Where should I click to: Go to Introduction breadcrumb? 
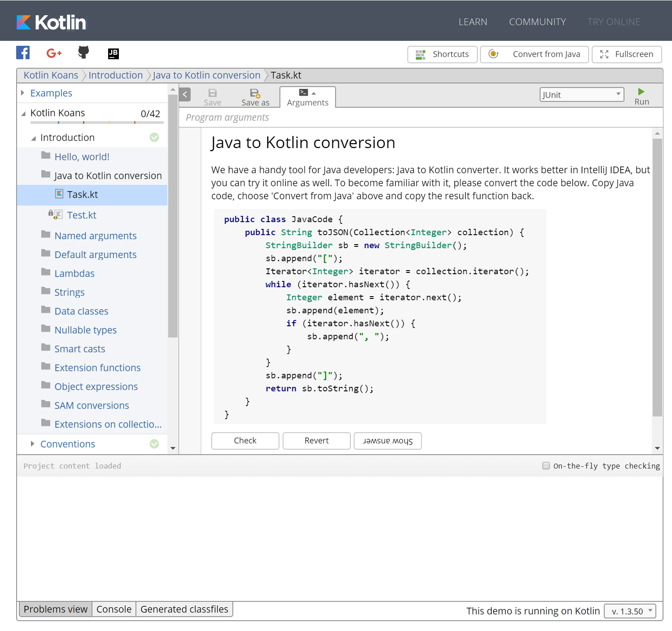(116, 75)
